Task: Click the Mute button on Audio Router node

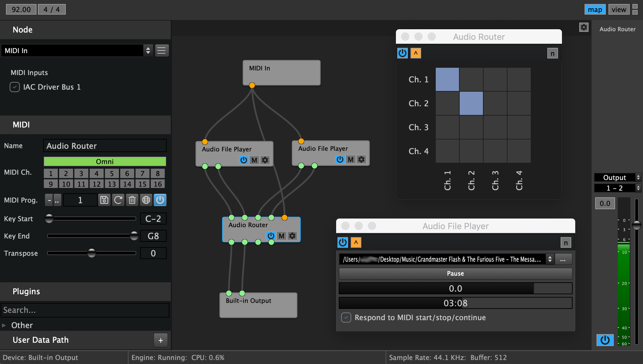Action: [282, 236]
